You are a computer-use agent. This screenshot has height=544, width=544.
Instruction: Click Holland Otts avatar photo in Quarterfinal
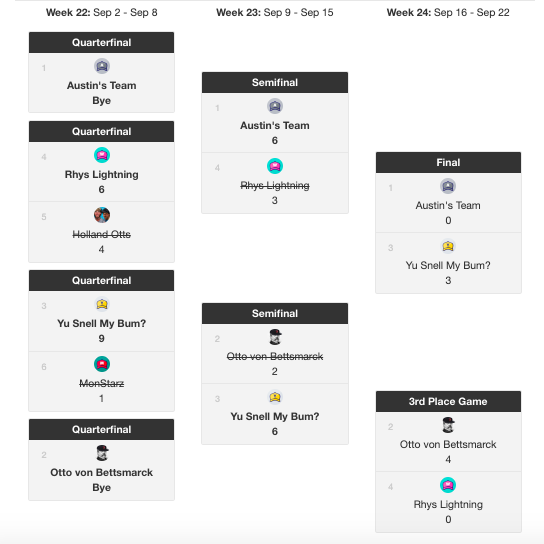click(102, 215)
